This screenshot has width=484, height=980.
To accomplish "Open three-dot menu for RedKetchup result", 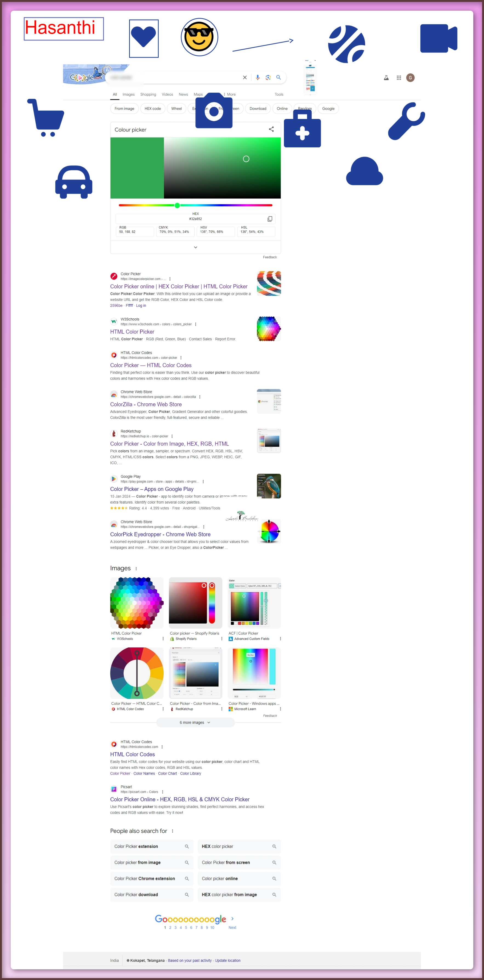I will point(172,436).
